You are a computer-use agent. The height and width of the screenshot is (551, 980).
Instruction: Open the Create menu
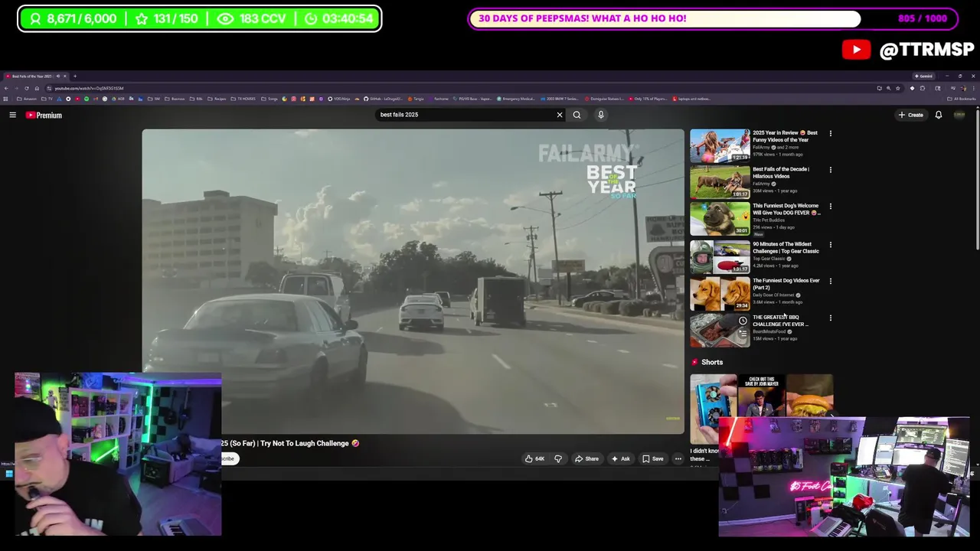(911, 115)
